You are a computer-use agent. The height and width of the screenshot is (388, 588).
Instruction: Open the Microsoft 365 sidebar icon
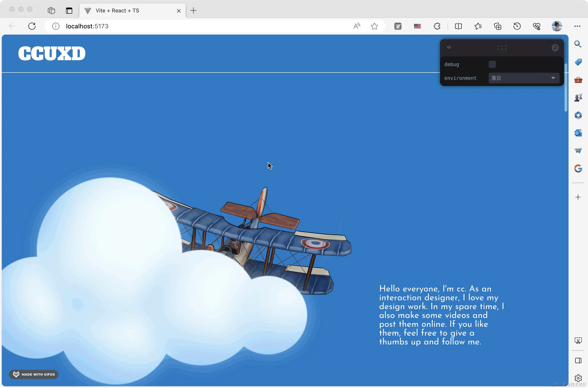click(x=578, y=115)
